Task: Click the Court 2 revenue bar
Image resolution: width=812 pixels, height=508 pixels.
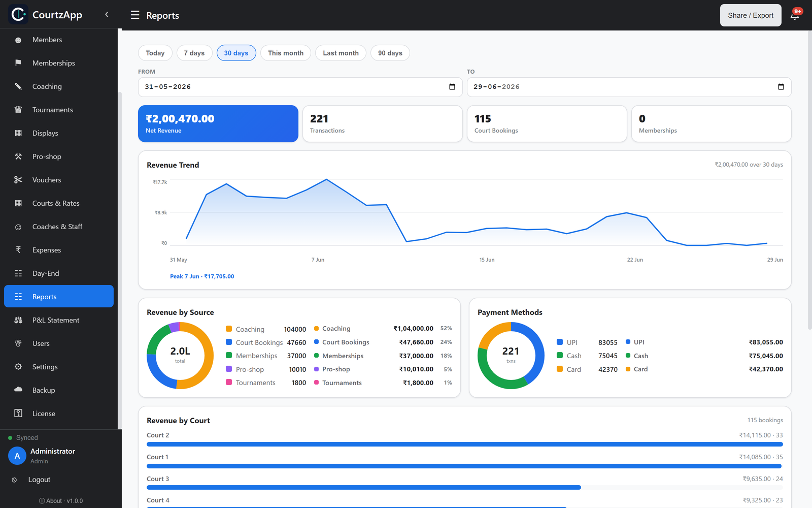Action: [465, 444]
